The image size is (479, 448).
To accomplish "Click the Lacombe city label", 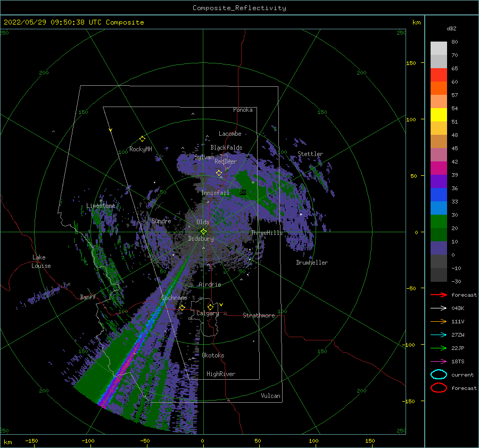I will [230, 134].
